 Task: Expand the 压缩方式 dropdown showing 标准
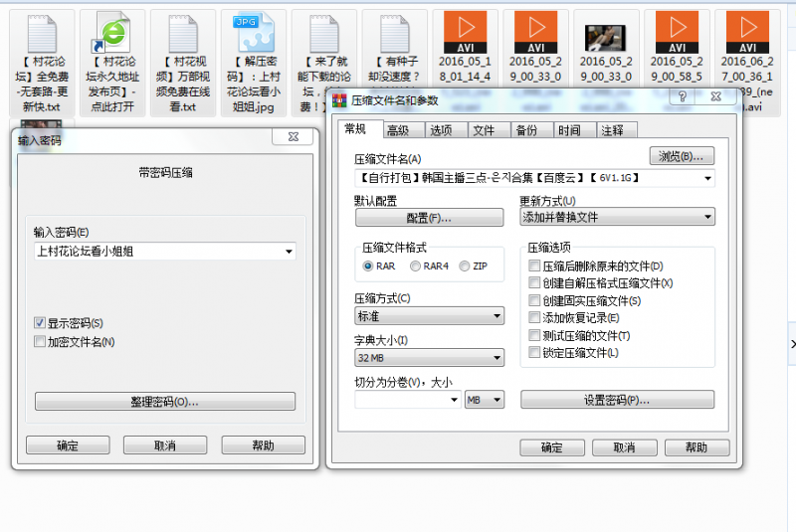coord(429,316)
